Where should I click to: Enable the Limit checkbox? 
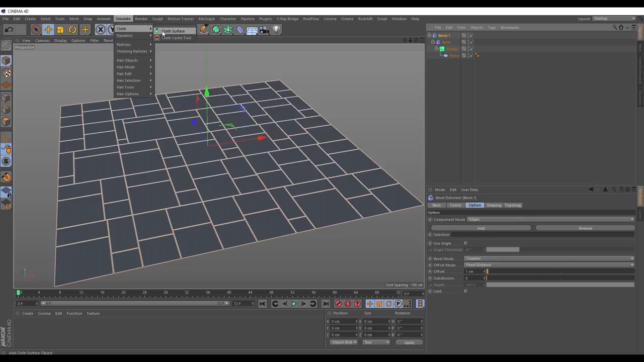click(465, 291)
